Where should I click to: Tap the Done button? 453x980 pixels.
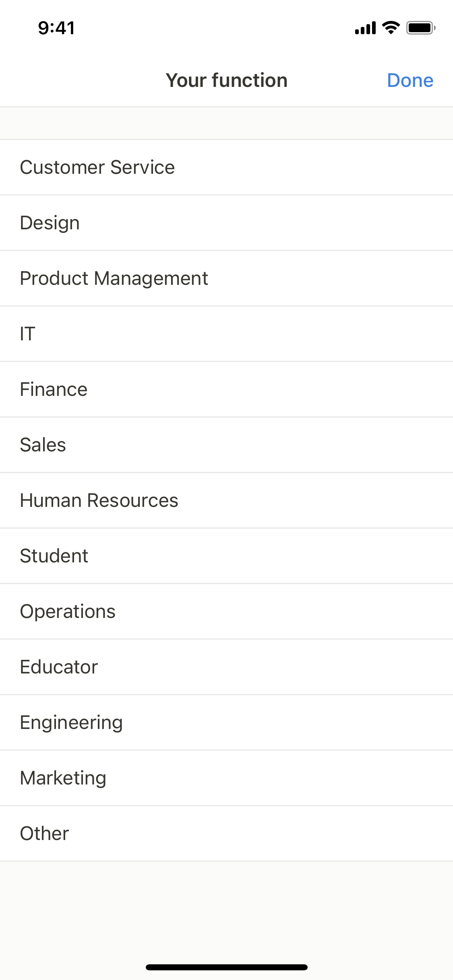410,80
